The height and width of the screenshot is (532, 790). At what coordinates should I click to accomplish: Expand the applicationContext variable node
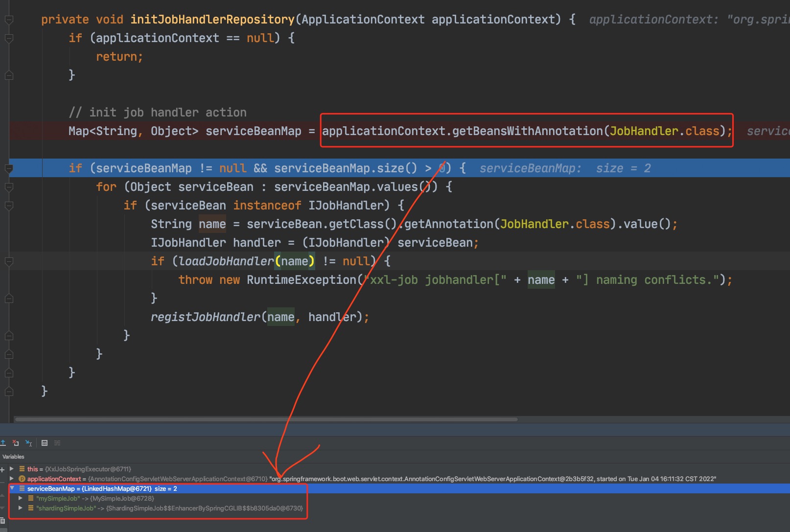[x=12, y=479]
